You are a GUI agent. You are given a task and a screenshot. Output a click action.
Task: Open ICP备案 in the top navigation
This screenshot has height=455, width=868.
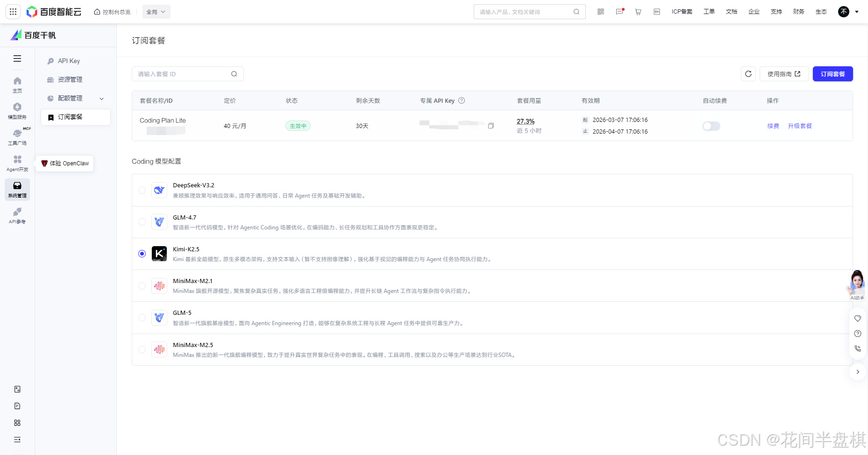click(x=682, y=12)
